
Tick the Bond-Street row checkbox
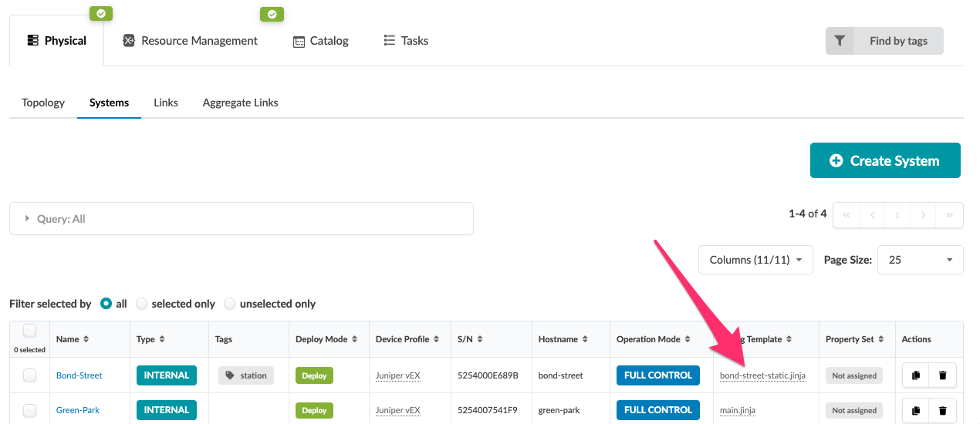29,375
